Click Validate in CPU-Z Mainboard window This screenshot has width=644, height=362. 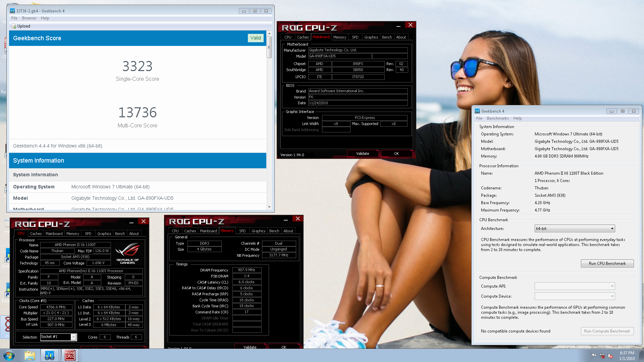tap(363, 154)
